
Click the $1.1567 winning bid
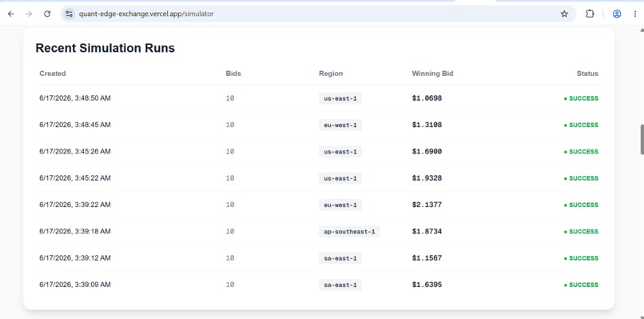427,258
